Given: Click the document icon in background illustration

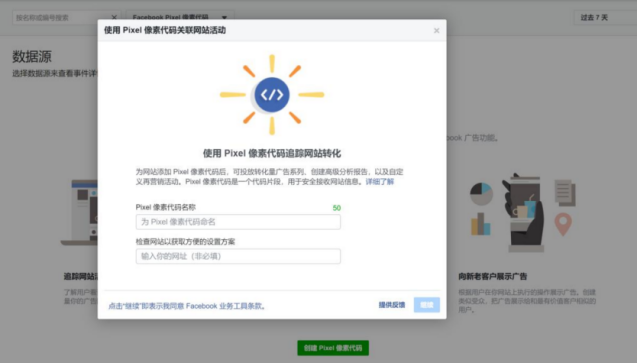Looking at the screenshot, I should click(x=565, y=192).
